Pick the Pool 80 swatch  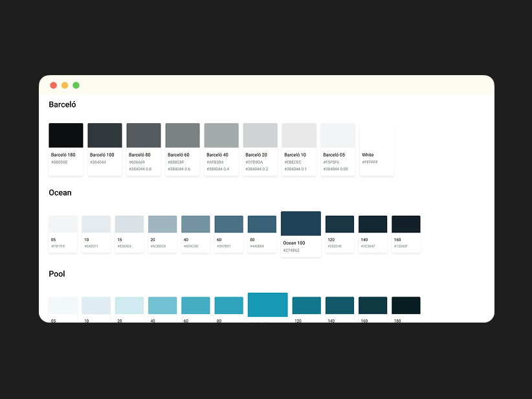point(228,305)
